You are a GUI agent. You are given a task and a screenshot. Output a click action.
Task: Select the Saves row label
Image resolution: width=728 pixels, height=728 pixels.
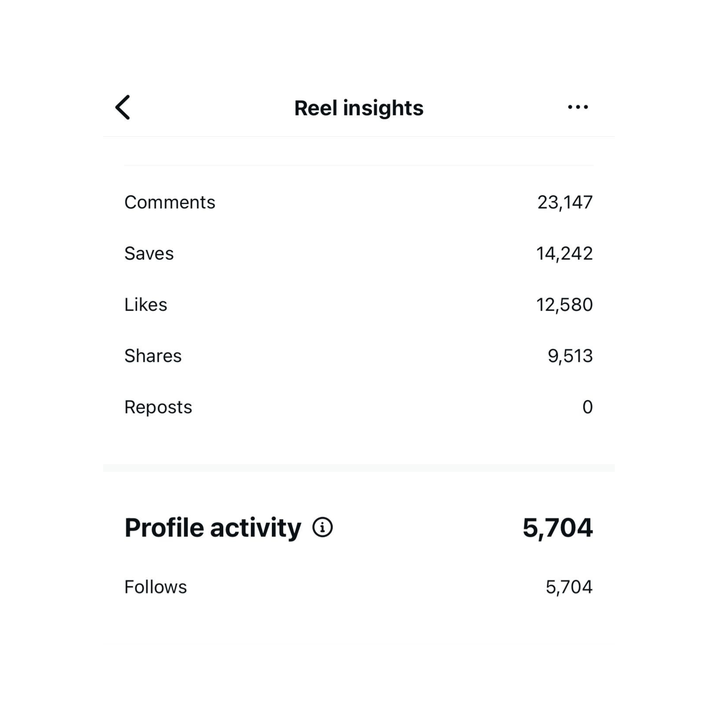(149, 253)
